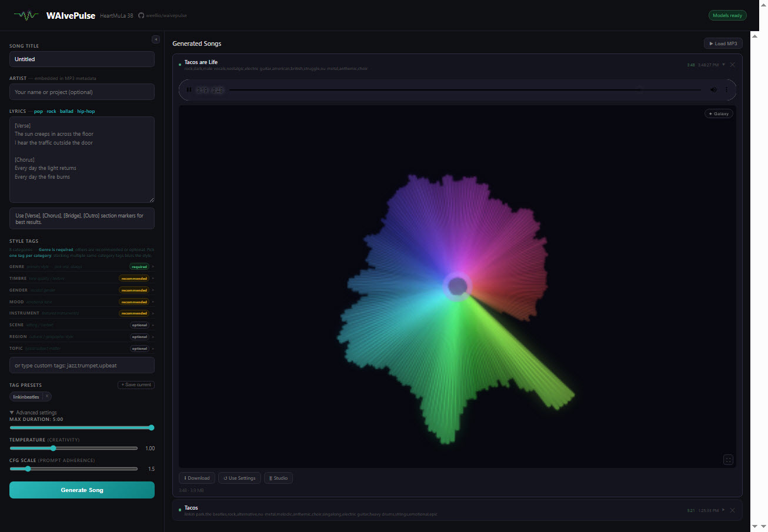The height and width of the screenshot is (532, 768).
Task: Select the hip-hop lyrics template
Action: 86,111
